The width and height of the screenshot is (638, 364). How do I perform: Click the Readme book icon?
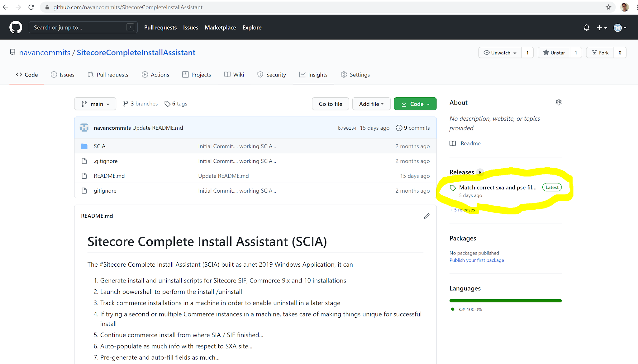(x=453, y=143)
